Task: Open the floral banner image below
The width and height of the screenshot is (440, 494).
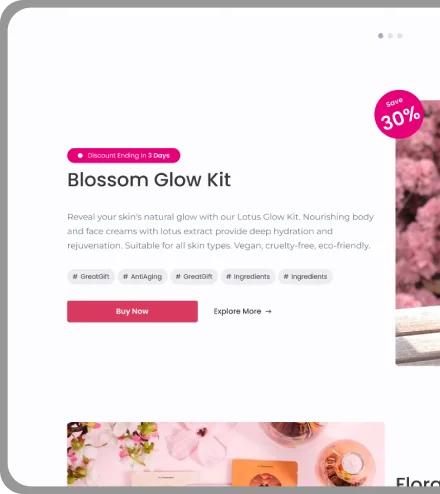Action: pos(226,454)
